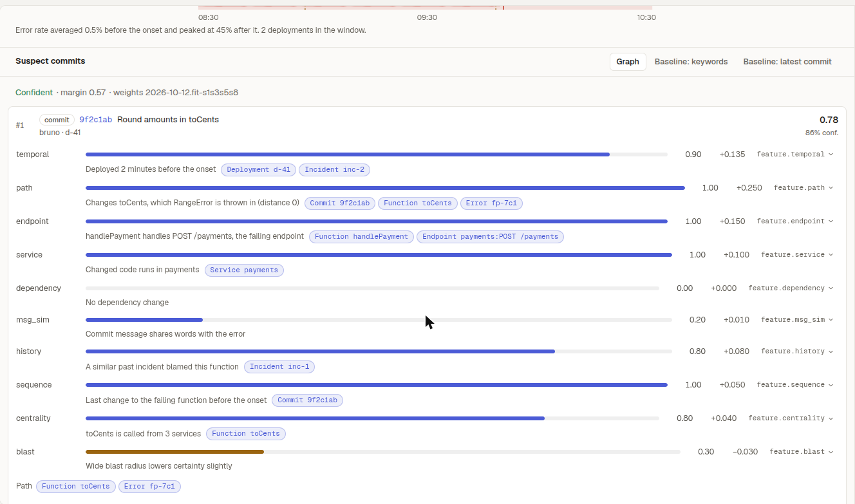Open the Incident inc-2 chip
The image size is (855, 504).
pos(335,170)
